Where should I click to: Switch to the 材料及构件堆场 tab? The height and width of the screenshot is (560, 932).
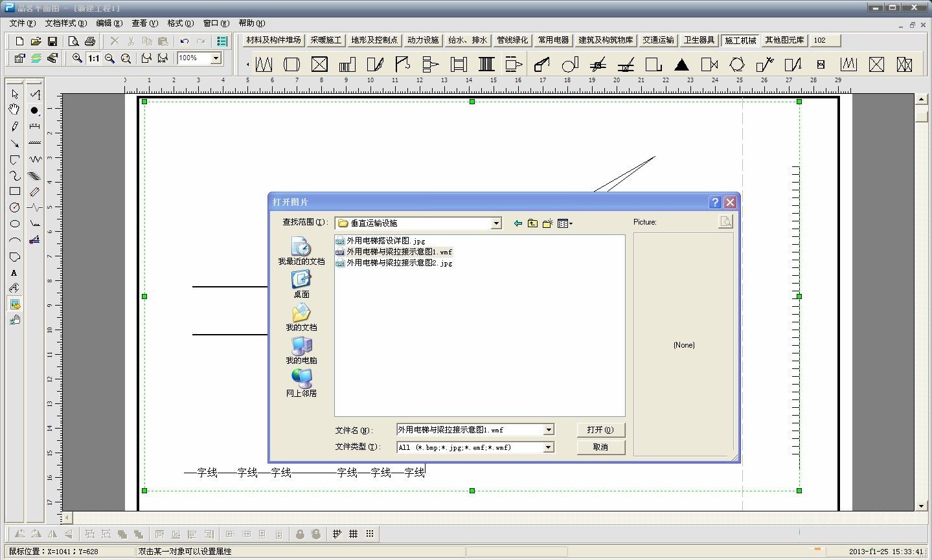pyautogui.click(x=273, y=40)
